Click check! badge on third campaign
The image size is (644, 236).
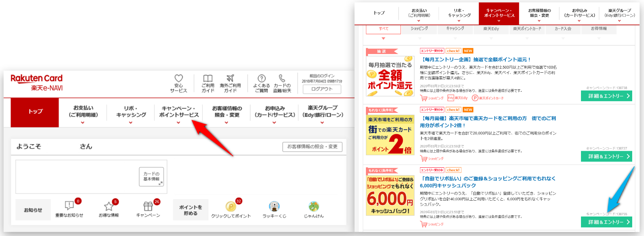(x=453, y=170)
